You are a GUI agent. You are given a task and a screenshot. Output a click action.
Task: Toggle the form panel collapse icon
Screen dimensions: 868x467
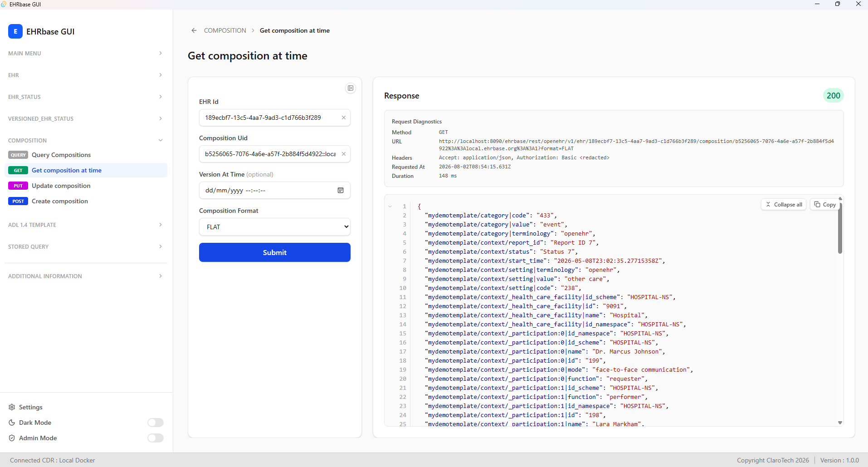pyautogui.click(x=351, y=88)
